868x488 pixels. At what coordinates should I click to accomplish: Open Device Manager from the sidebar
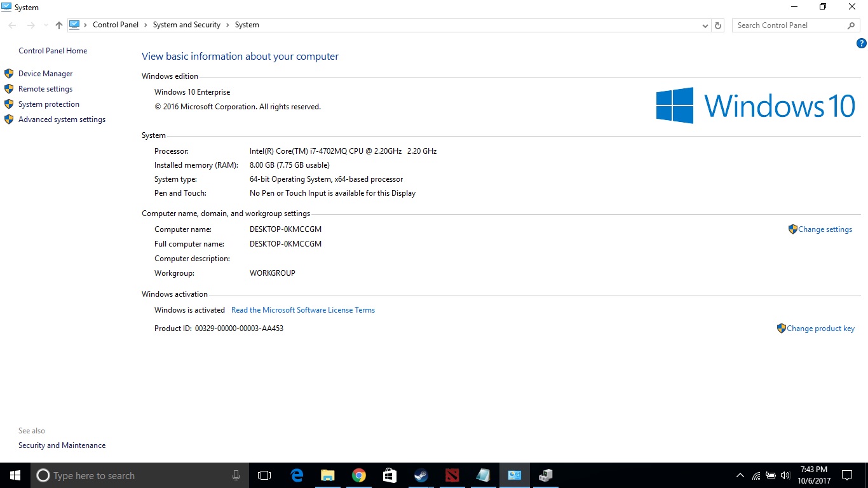click(45, 74)
